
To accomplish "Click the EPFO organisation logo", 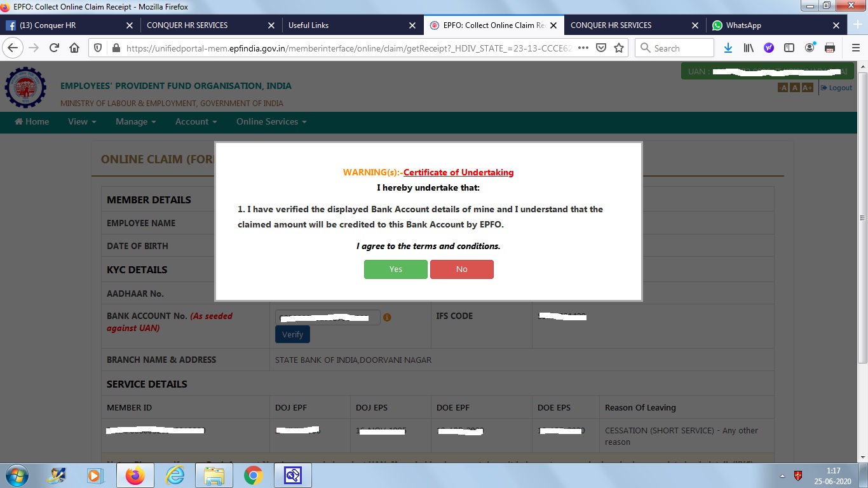I will point(25,88).
